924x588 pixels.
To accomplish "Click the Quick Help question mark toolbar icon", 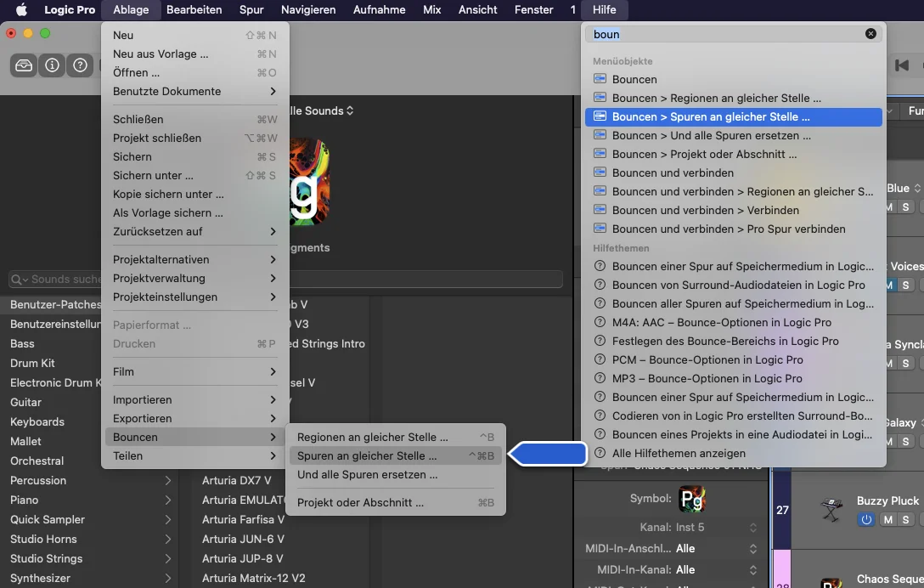I will click(x=80, y=65).
